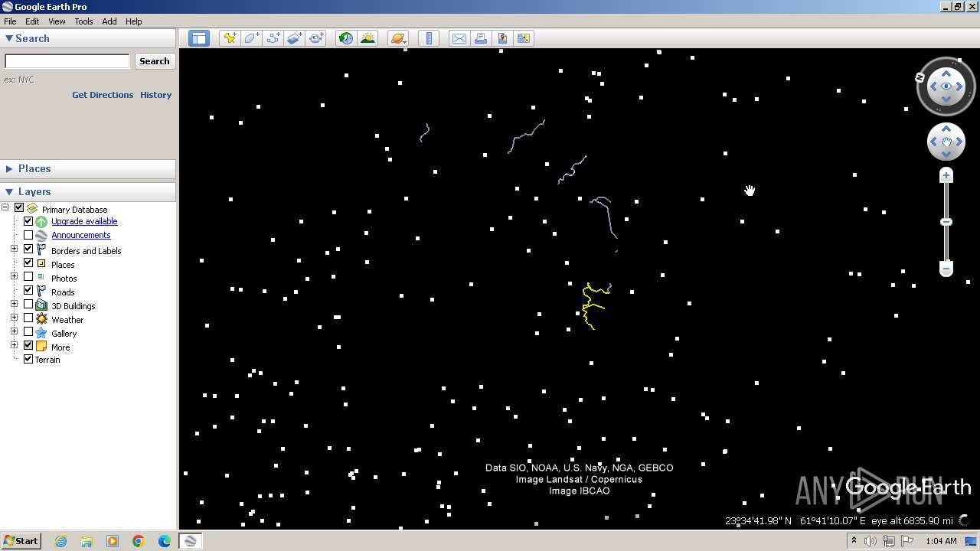Open Internet Explorer from the taskbar
The height and width of the screenshot is (551, 980).
tap(60, 541)
